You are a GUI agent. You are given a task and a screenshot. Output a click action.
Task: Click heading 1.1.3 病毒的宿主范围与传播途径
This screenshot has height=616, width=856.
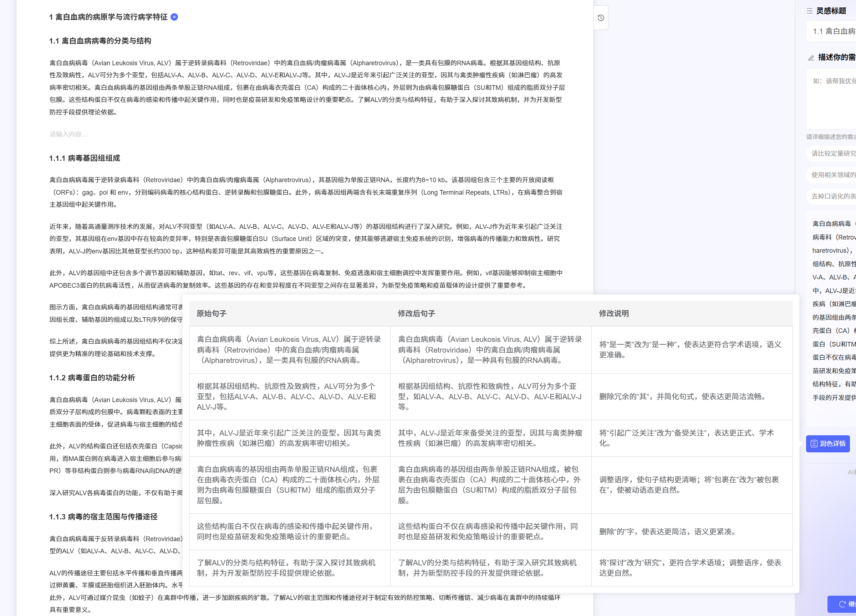coord(103,517)
